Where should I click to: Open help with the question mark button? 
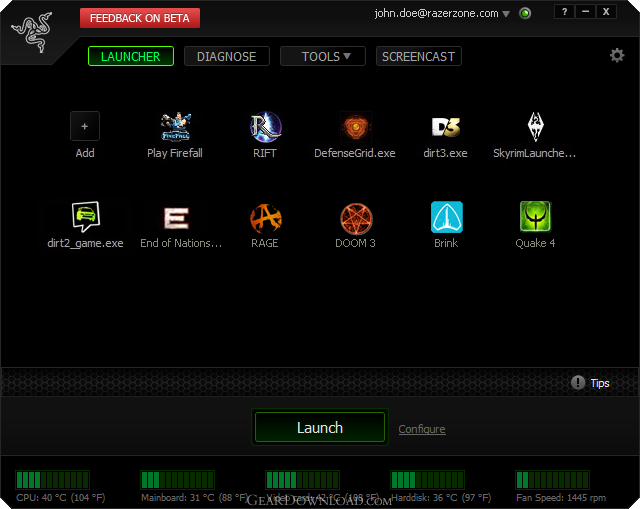coord(564,12)
